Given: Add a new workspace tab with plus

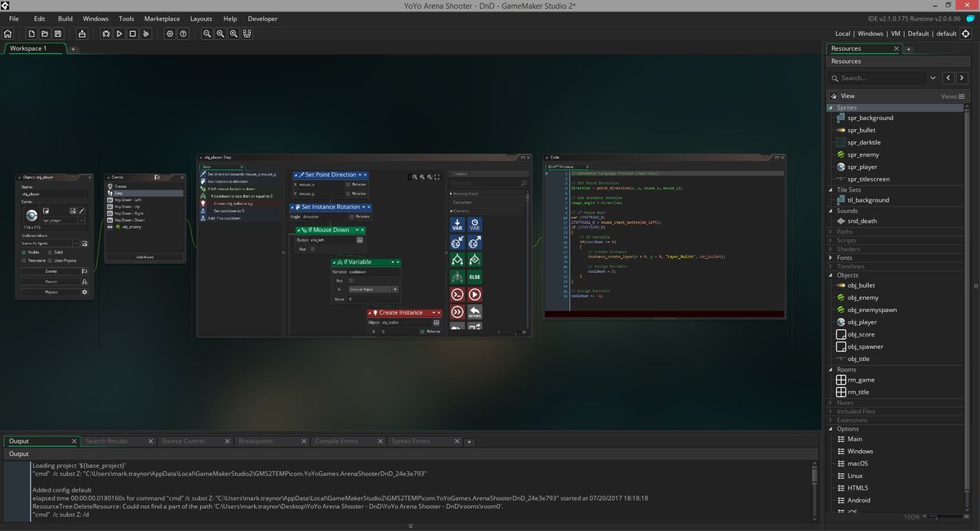Looking at the screenshot, I should click(x=73, y=49).
